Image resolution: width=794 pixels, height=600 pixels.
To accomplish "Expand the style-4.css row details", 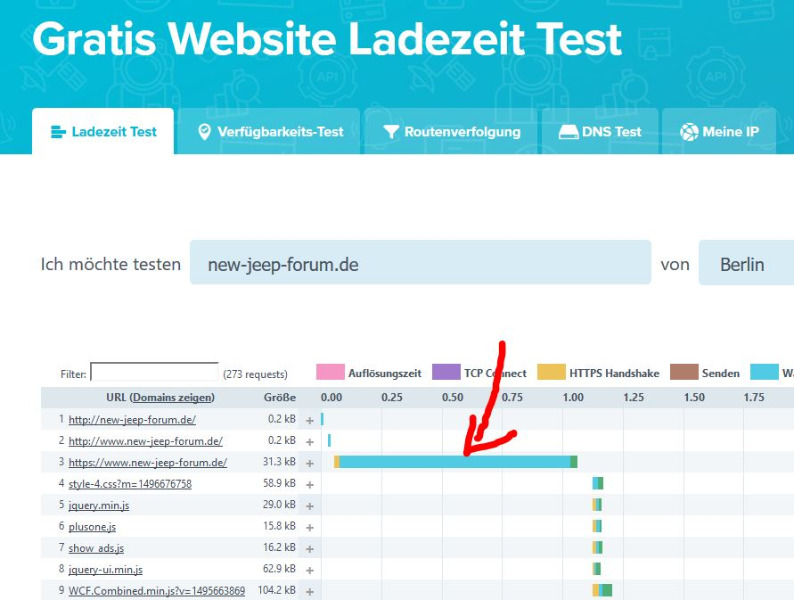I will [310, 485].
